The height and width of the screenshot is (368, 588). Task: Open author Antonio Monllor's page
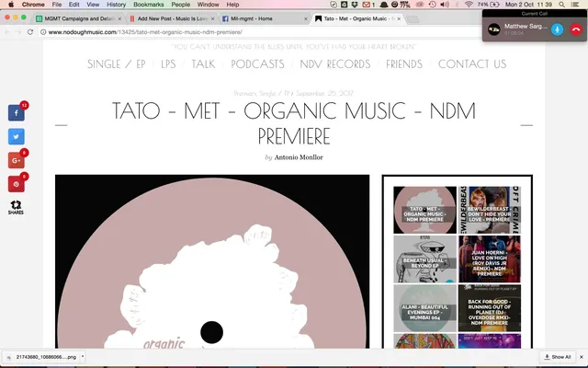click(x=299, y=157)
